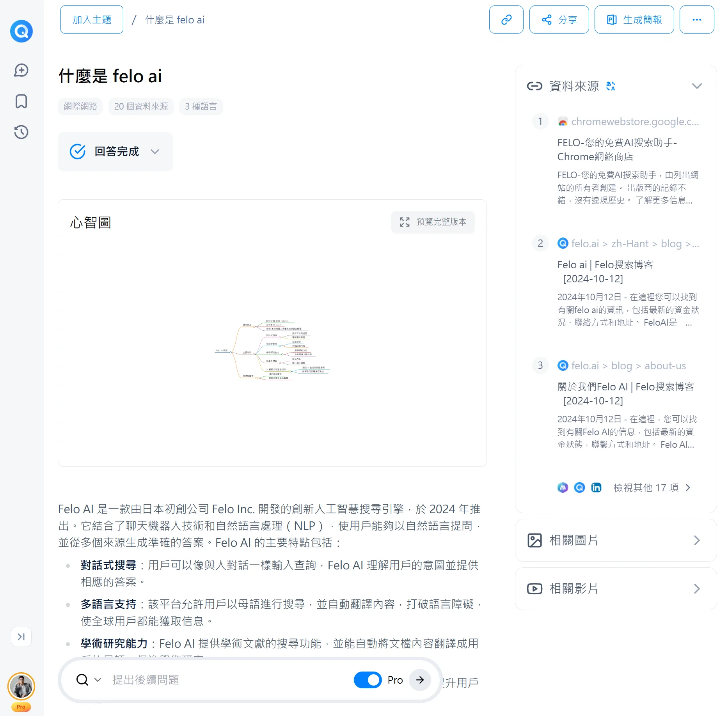Click the 生成簡報 generate presentation button
This screenshot has height=716, width=728.
[634, 19]
